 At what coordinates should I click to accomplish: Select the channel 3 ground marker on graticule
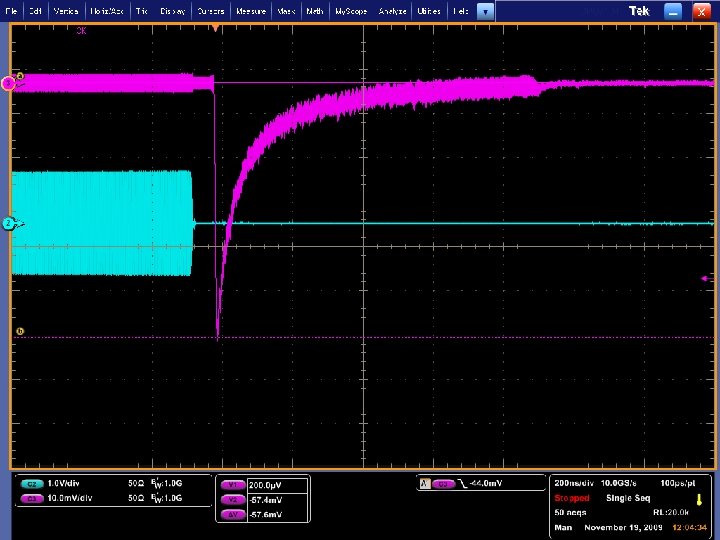[9, 84]
